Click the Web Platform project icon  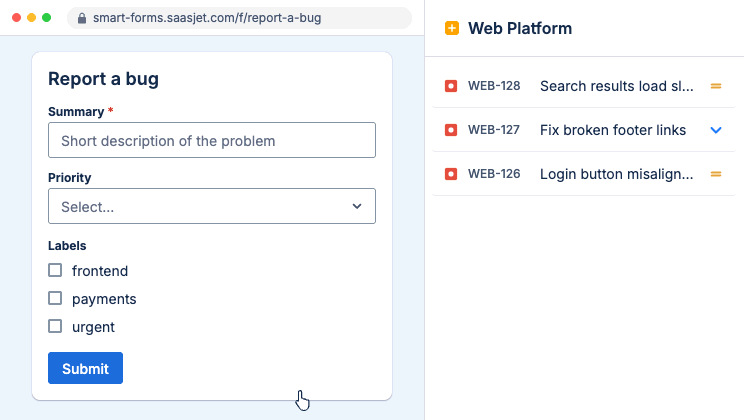[x=452, y=28]
